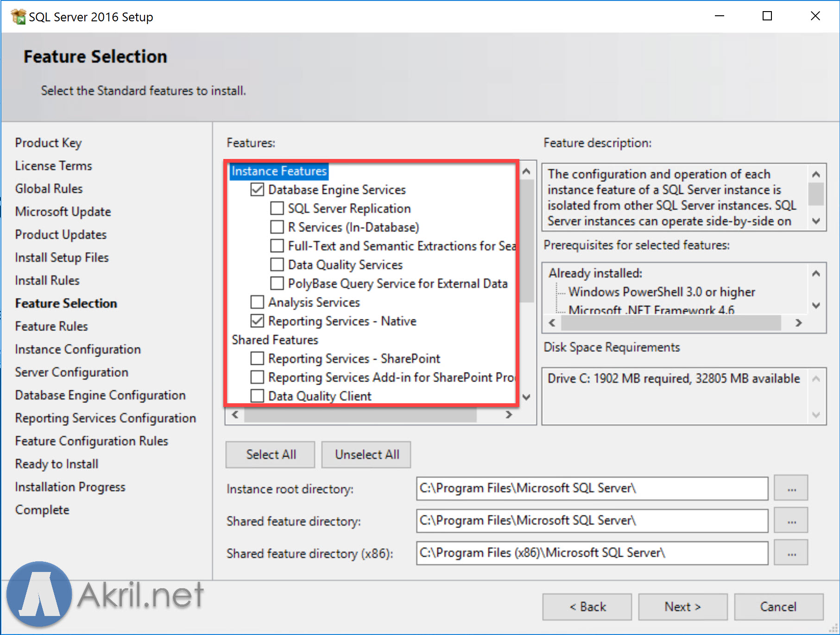Click the SQL Server Setup icon in title bar
Image resolution: width=840 pixels, height=635 pixels.
point(19,16)
